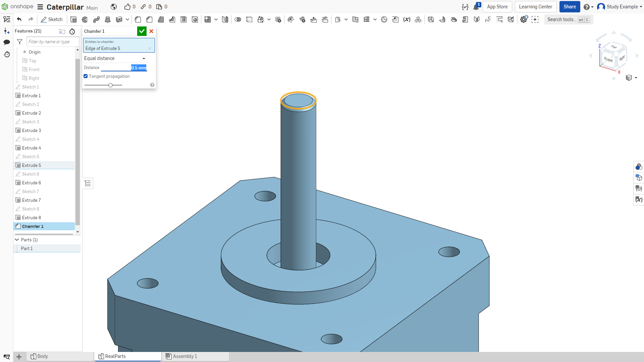
Task: Add a new tab with plus icon
Action: point(19,357)
